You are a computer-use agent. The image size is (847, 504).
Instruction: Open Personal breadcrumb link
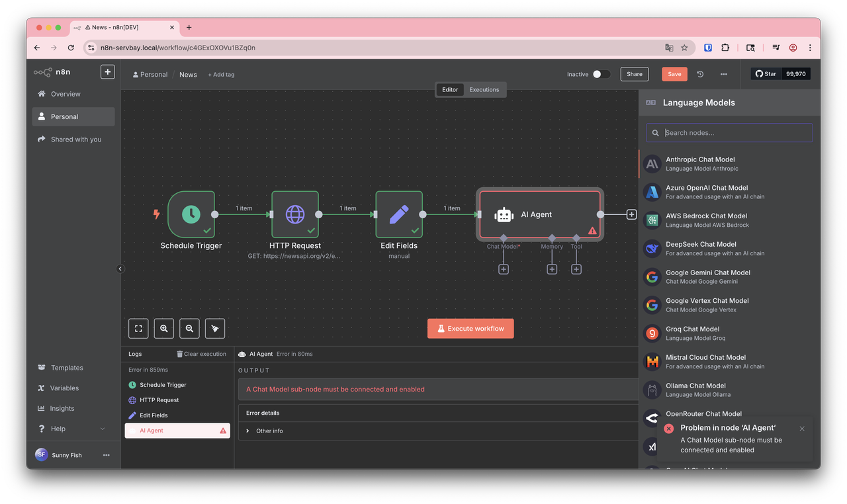[x=150, y=75]
